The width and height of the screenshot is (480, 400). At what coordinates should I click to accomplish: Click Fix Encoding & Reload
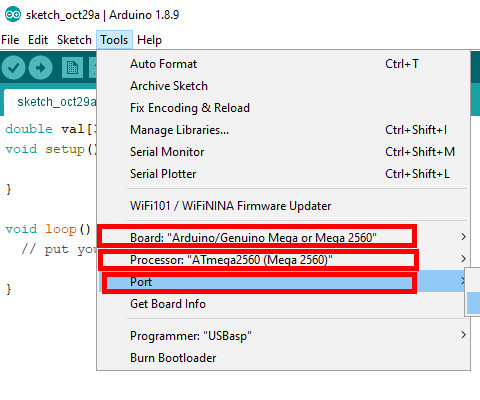pyautogui.click(x=283, y=108)
